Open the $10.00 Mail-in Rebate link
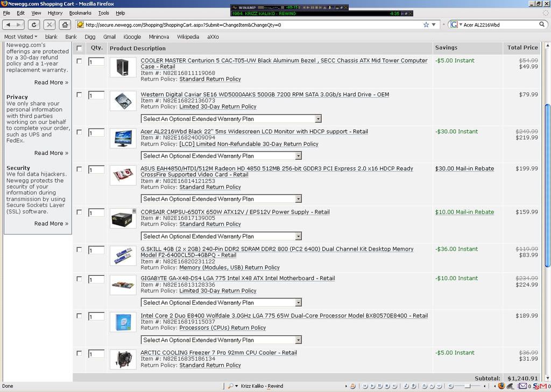The height and width of the screenshot is (392, 551). [464, 212]
